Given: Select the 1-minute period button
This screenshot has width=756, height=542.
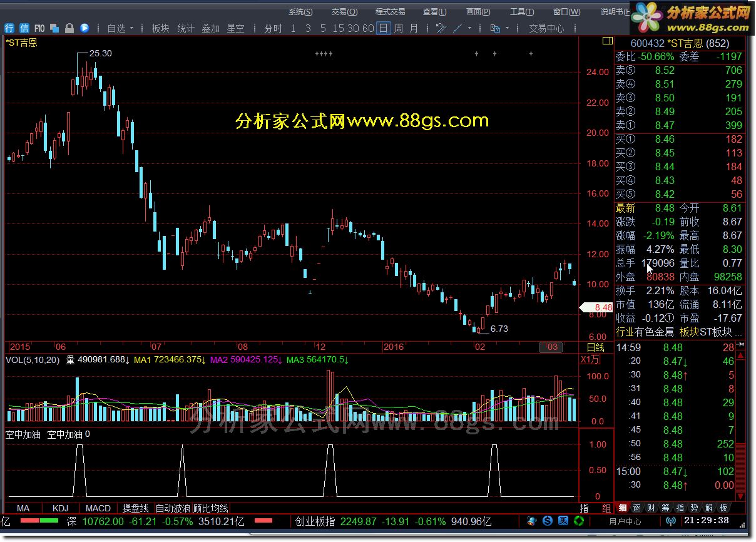Looking at the screenshot, I should 293,28.
